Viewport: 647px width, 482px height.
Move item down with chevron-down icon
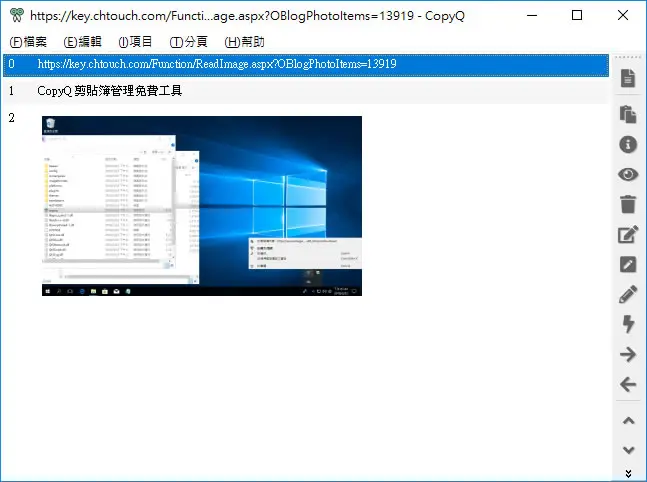pyautogui.click(x=628, y=450)
